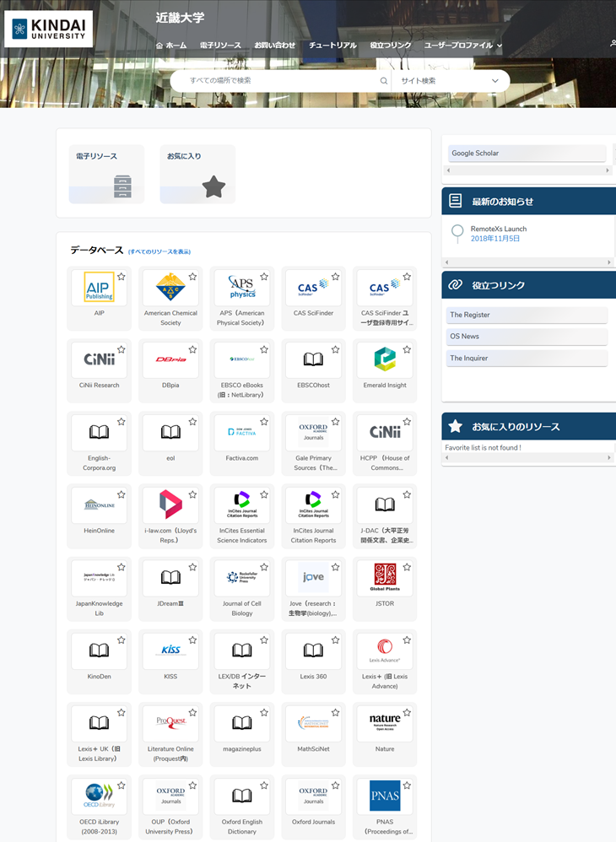Viewport: 616px width, 842px height.
Task: Show all resources link (すべてのリソースを表示)
Action: 159,252
